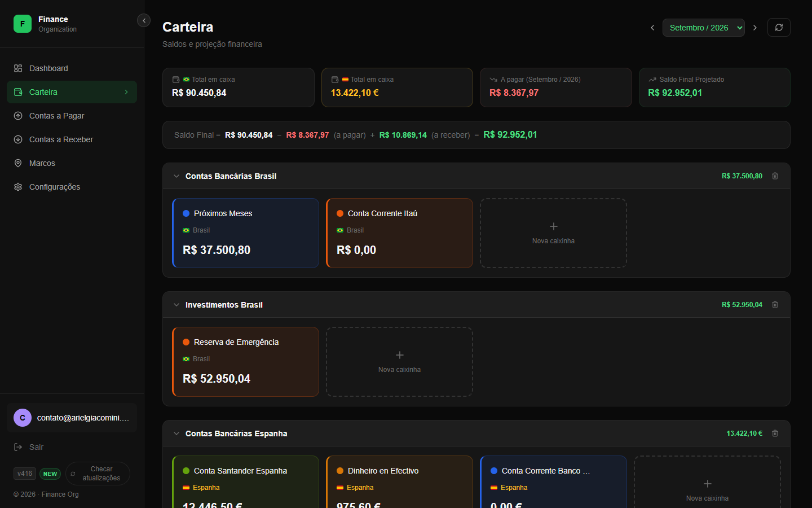This screenshot has width=812, height=508.
Task: Go to next month with right arrow
Action: (755, 28)
